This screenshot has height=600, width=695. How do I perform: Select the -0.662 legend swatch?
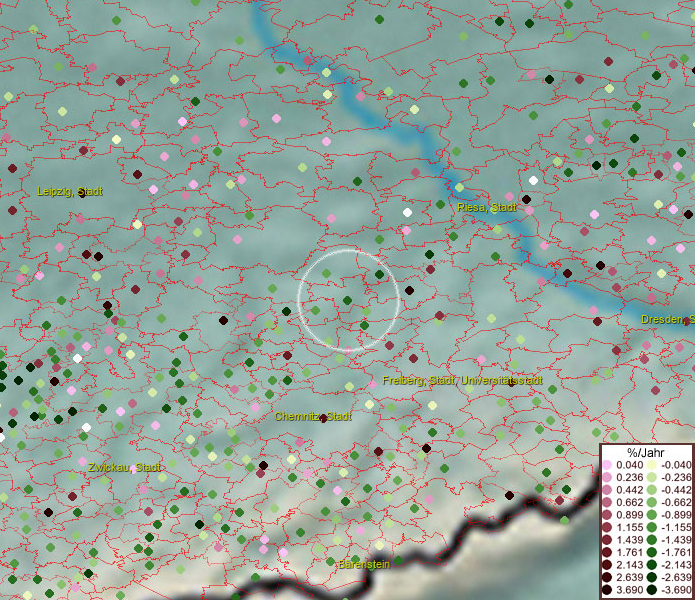click(x=652, y=503)
